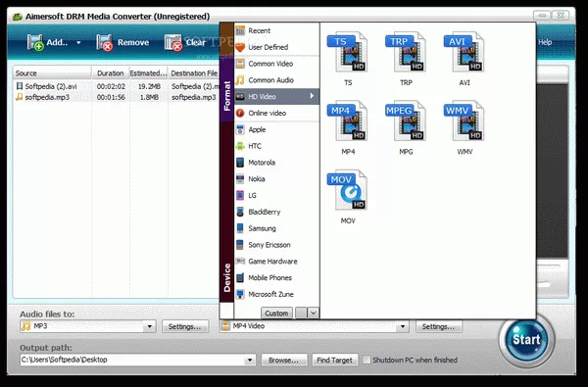The image size is (588, 387).
Task: Select the HD Video category label
Action: pos(262,96)
